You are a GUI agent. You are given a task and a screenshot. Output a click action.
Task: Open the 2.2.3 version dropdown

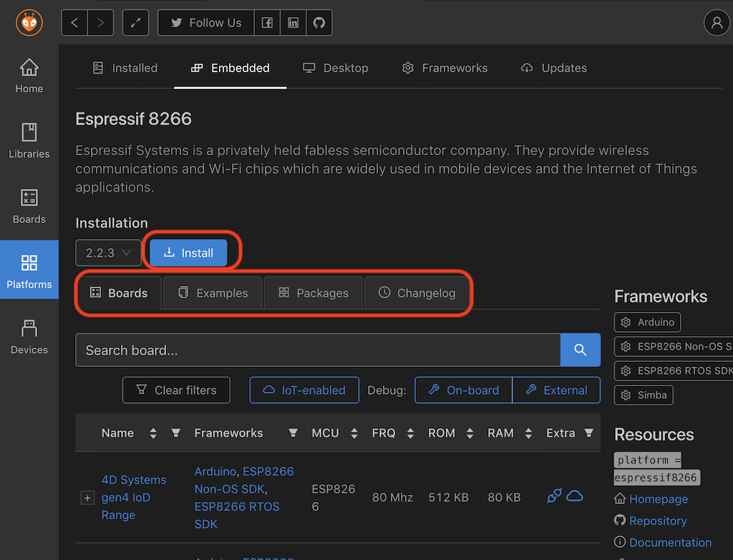[108, 252]
